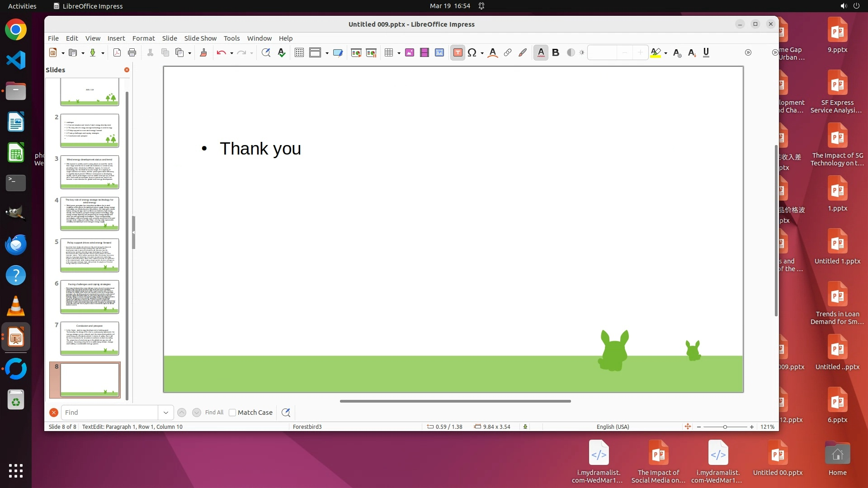Open the Undo history dropdown arrow
Viewport: 868px width, 488px height.
coord(231,53)
